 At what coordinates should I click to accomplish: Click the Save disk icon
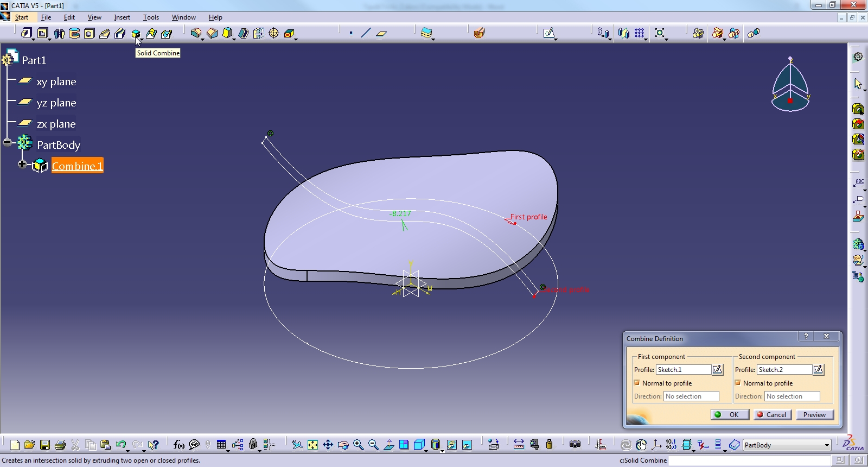pyautogui.click(x=45, y=445)
